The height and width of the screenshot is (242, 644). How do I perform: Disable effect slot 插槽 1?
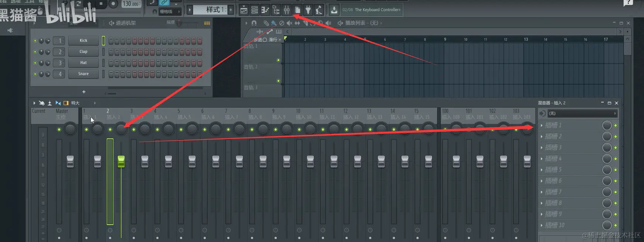[x=616, y=125]
